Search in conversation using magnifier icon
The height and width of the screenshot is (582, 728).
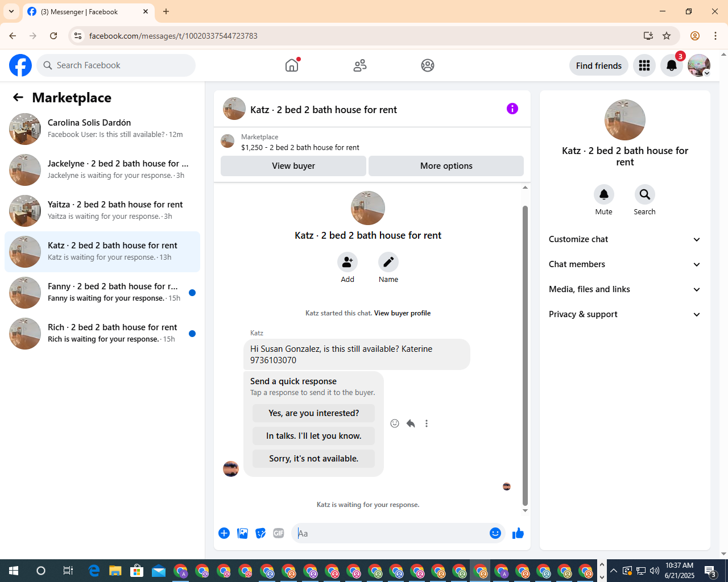pyautogui.click(x=645, y=194)
